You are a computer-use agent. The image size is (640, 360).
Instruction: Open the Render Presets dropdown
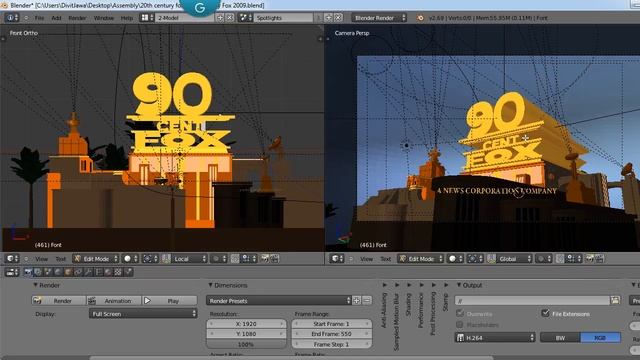click(278, 300)
